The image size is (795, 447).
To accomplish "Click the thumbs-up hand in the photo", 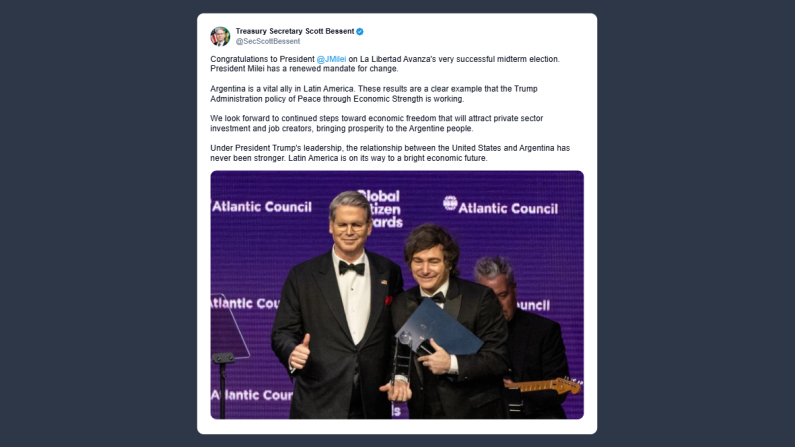I will coord(299,354).
